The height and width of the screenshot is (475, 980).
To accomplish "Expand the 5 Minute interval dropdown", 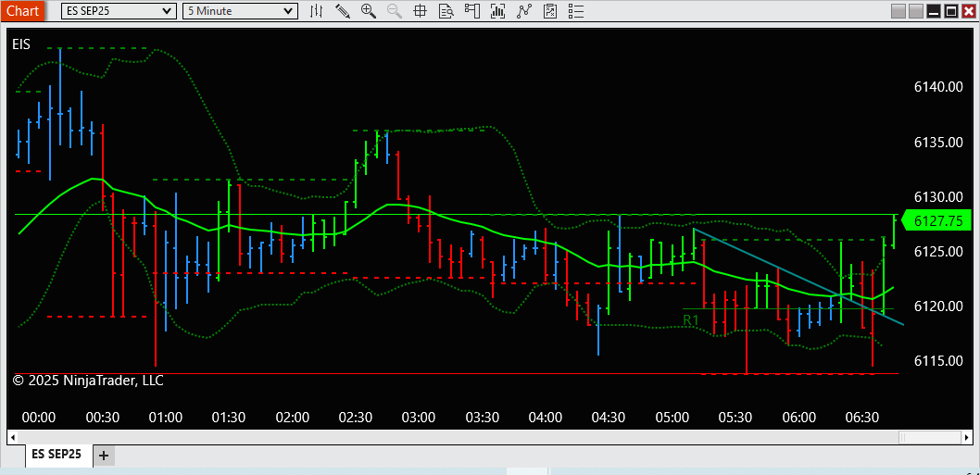I will point(240,10).
